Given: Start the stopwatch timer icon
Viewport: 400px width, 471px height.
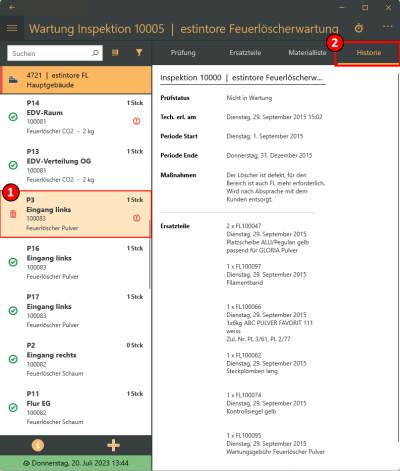Looking at the screenshot, I should point(359,28).
